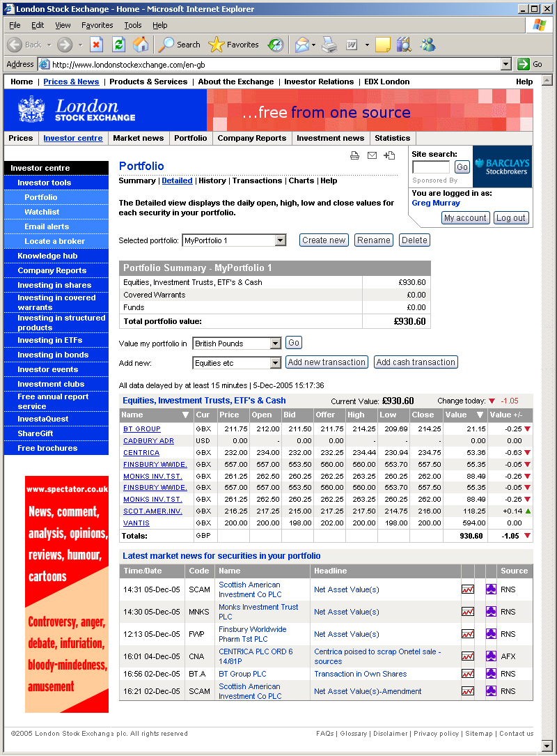Click the browser Back arrow icon
Viewport: 557px width, 756px height.
[x=15, y=45]
